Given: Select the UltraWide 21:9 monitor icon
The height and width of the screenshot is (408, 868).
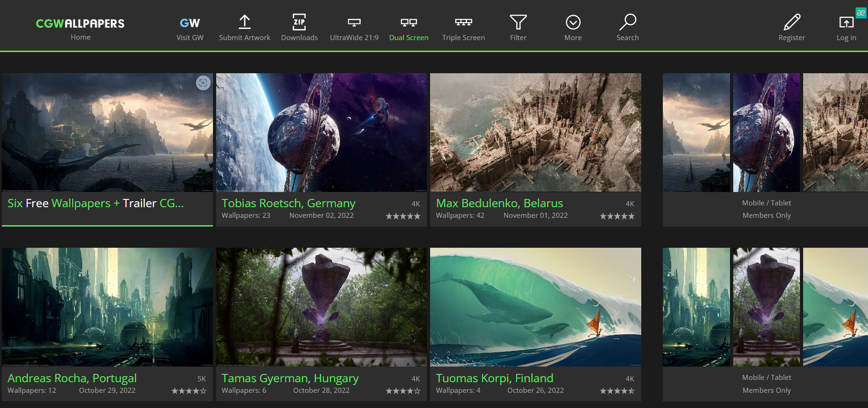Looking at the screenshot, I should (x=354, y=22).
